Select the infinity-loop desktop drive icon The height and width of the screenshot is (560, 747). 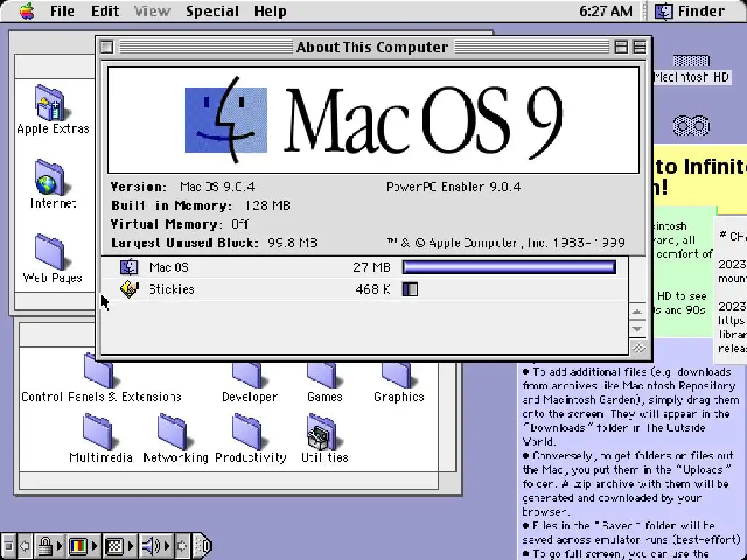coord(691,125)
